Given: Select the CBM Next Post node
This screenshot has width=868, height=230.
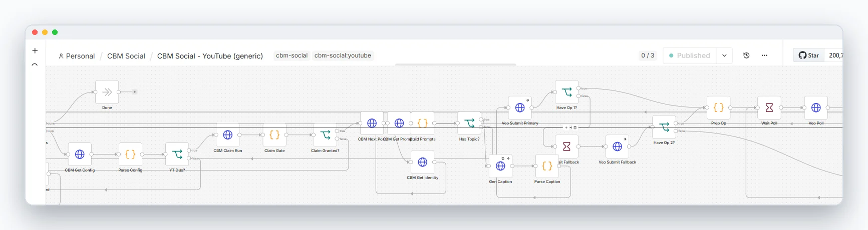Looking at the screenshot, I should pyautogui.click(x=372, y=123).
